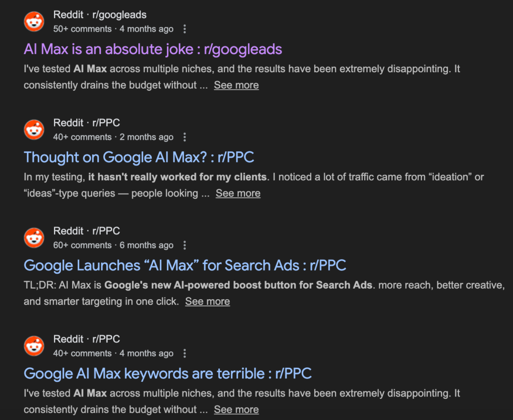
Task: Click the "40+ comments · 2 months ago" text
Action: tap(113, 137)
